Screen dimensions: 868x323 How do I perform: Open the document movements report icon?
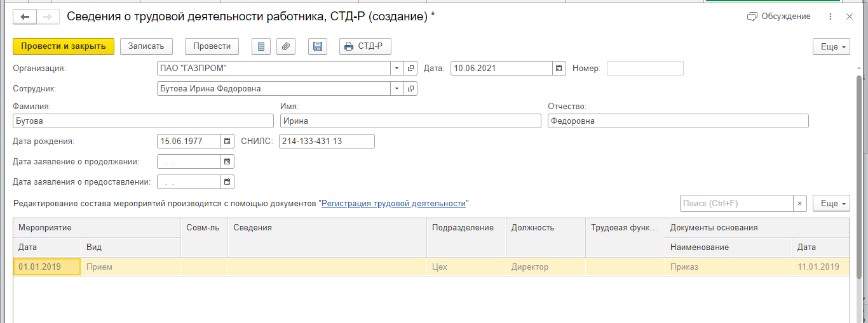[261, 46]
